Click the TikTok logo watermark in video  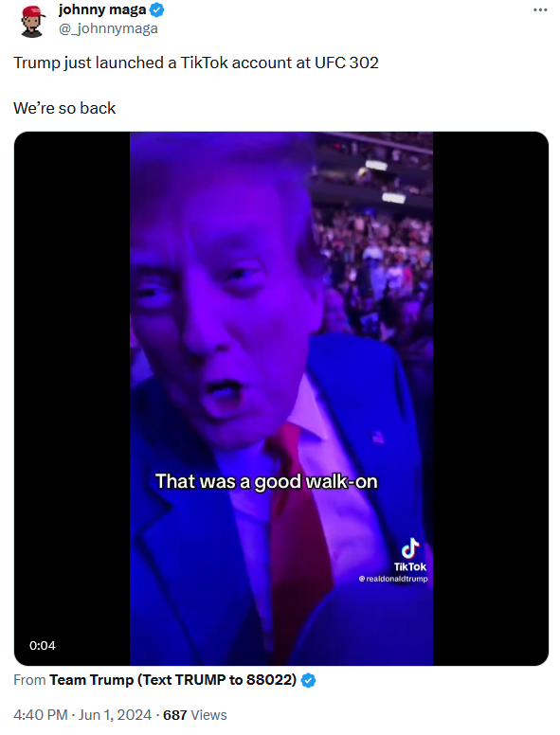pyautogui.click(x=410, y=548)
